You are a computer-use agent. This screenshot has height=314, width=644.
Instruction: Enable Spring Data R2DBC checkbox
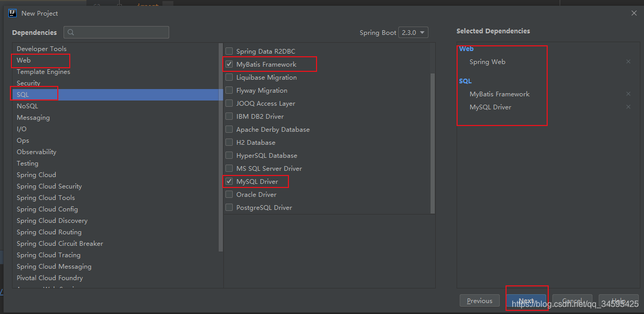pyautogui.click(x=229, y=51)
